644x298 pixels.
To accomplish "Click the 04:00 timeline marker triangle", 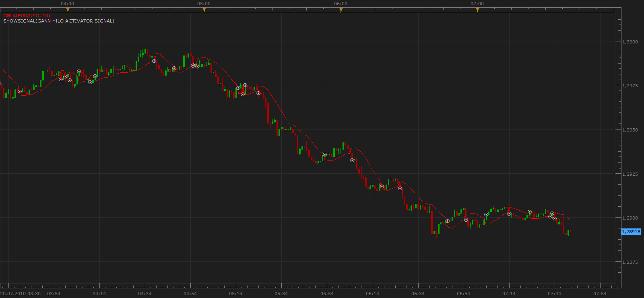I will [x=68, y=10].
